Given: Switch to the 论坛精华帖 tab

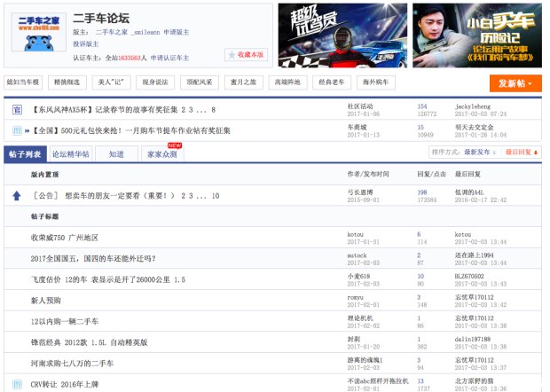Looking at the screenshot, I should point(71,154).
